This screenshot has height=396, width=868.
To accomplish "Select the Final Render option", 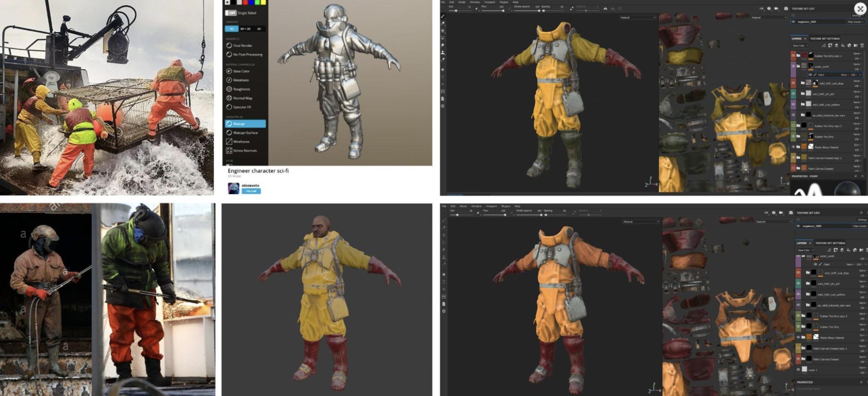I will 242,45.
